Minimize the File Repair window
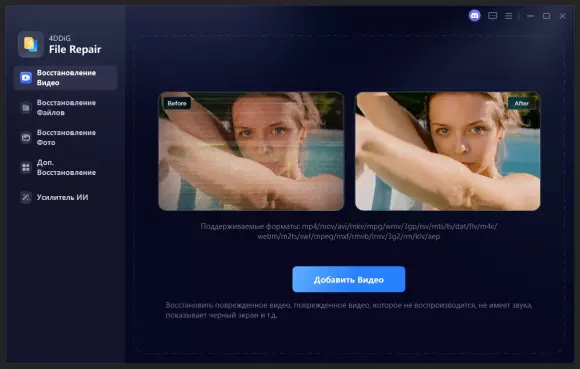 tap(530, 16)
